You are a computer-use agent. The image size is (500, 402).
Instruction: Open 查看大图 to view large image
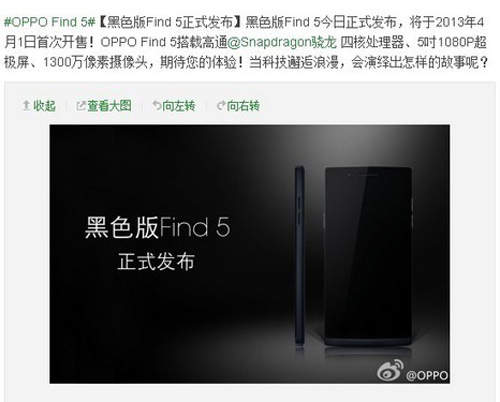(x=109, y=106)
